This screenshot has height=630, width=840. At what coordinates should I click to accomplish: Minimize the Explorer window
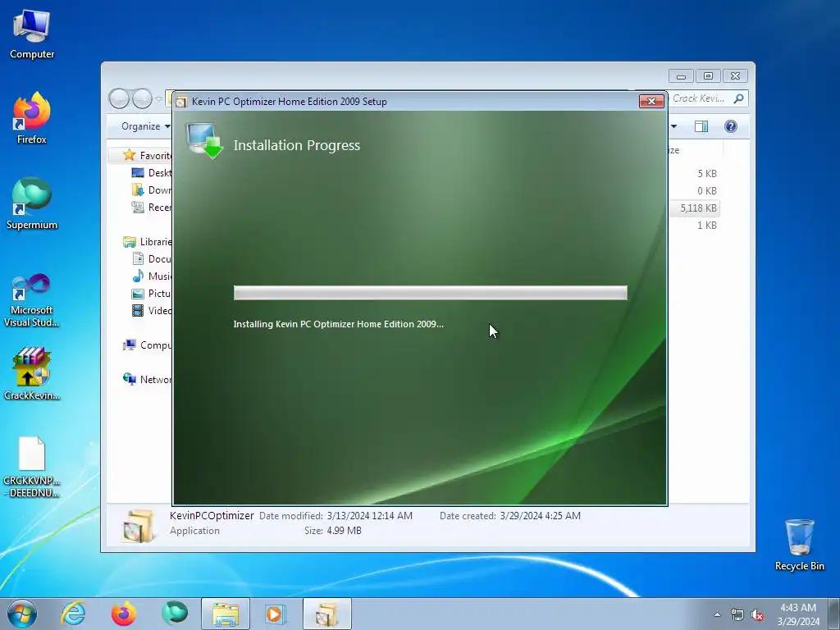[681, 76]
